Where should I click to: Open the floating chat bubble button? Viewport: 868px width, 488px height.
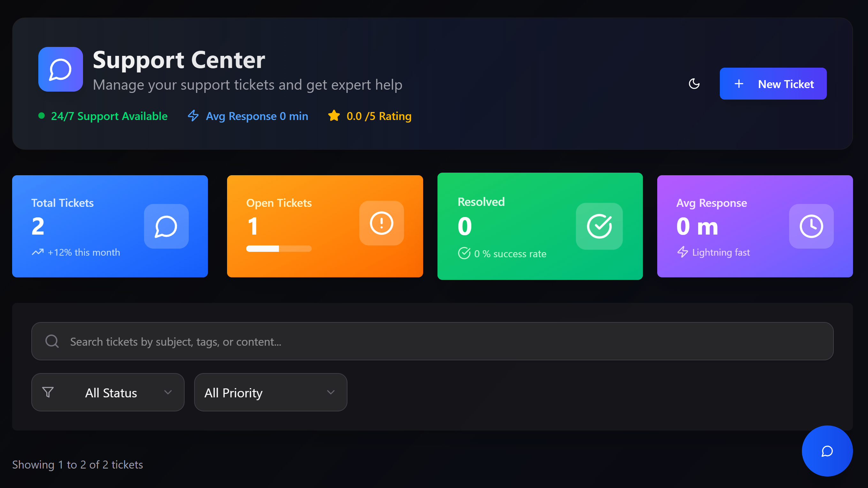click(827, 451)
